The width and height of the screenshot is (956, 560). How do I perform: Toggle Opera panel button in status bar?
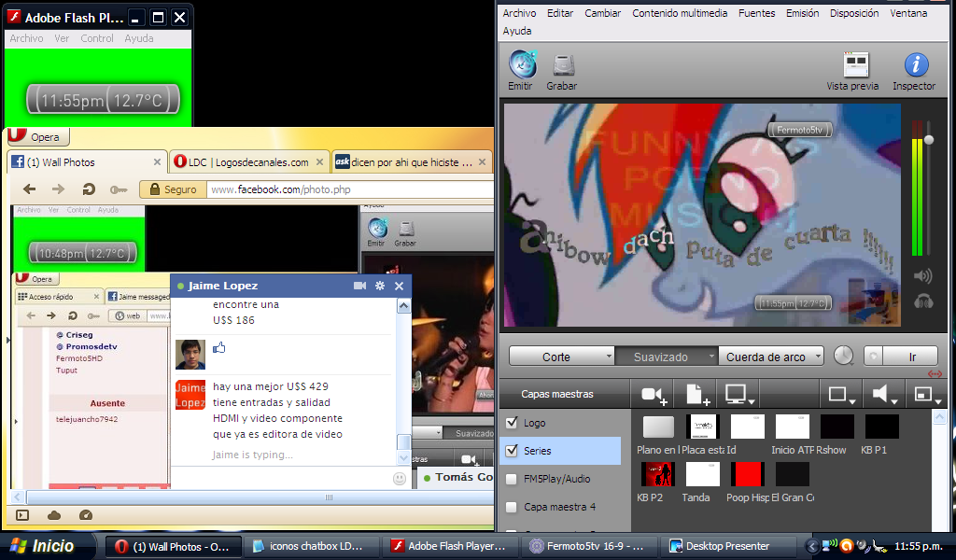click(22, 515)
